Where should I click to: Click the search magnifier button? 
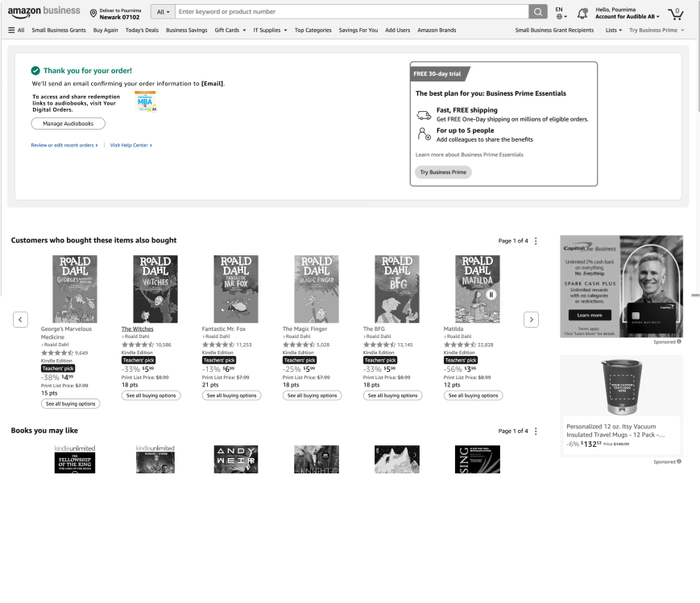click(x=538, y=12)
